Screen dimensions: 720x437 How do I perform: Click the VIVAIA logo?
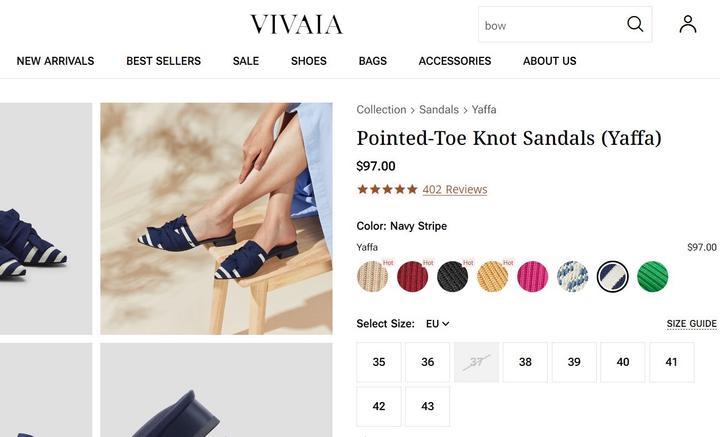coord(296,25)
